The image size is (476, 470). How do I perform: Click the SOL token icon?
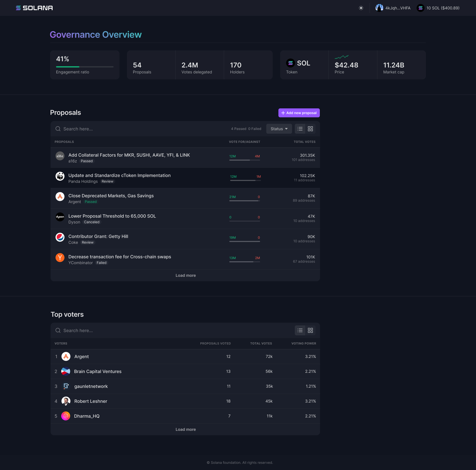coord(291,63)
